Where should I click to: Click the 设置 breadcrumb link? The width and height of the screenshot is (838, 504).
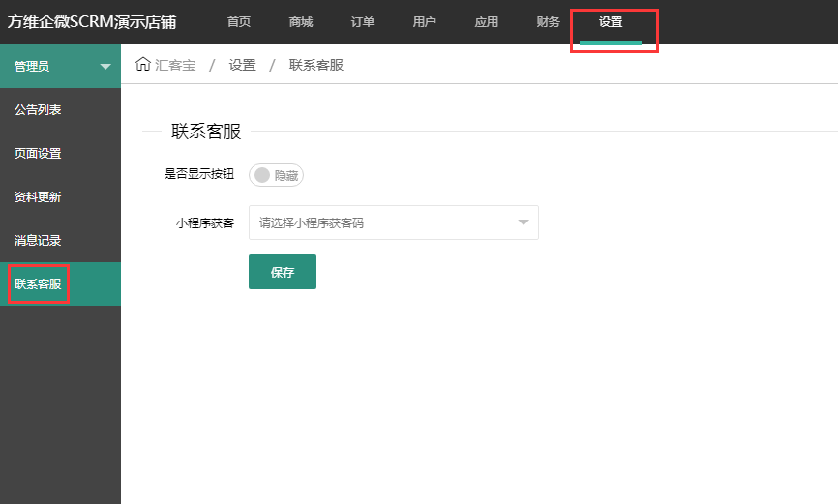coord(243,65)
